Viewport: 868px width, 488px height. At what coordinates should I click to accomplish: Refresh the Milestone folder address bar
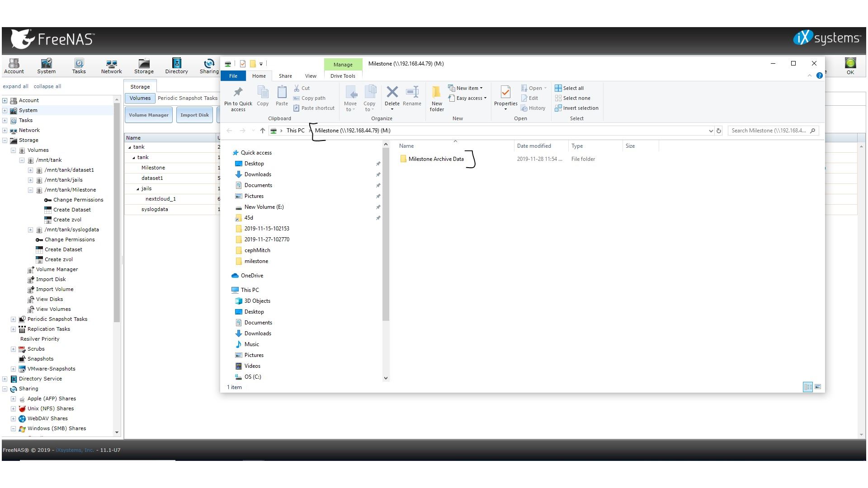tap(719, 131)
